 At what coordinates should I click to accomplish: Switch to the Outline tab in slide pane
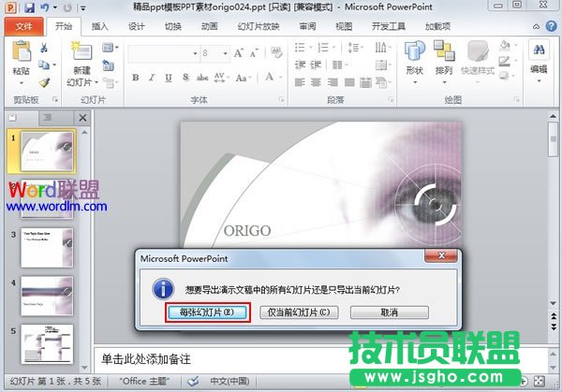click(x=44, y=117)
